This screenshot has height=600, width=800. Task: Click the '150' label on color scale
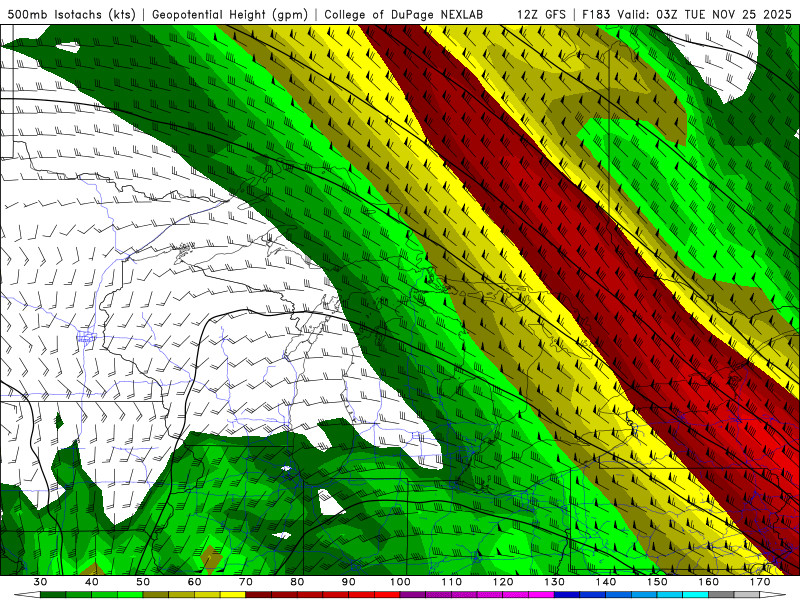[x=657, y=582]
